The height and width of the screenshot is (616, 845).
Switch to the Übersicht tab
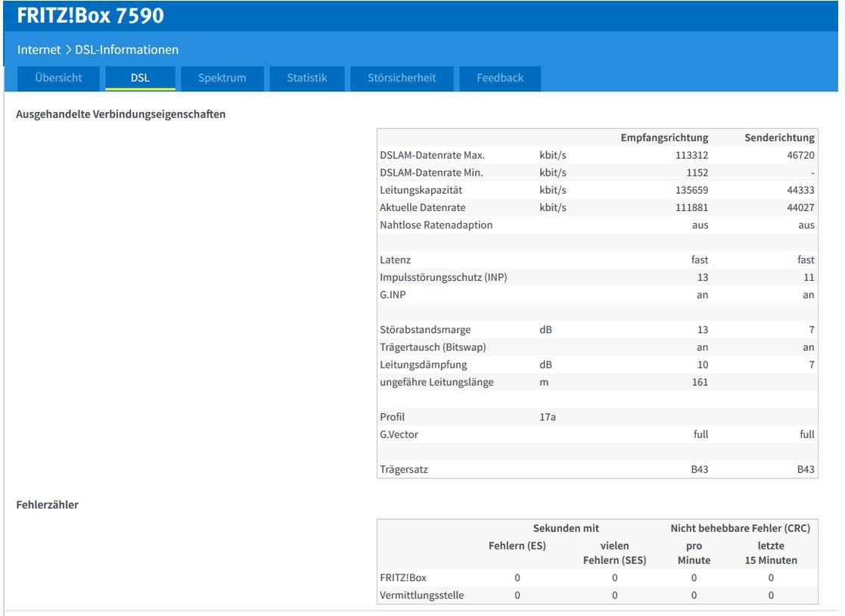point(58,78)
